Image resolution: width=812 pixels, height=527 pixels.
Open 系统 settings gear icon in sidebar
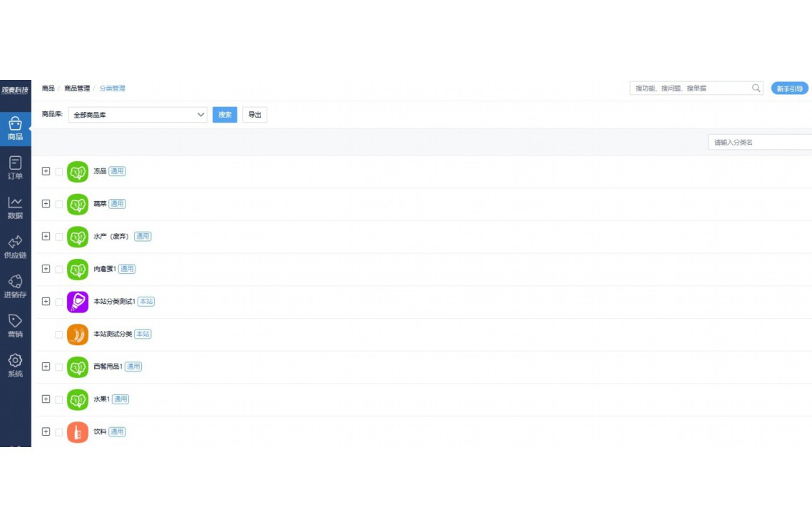15,362
